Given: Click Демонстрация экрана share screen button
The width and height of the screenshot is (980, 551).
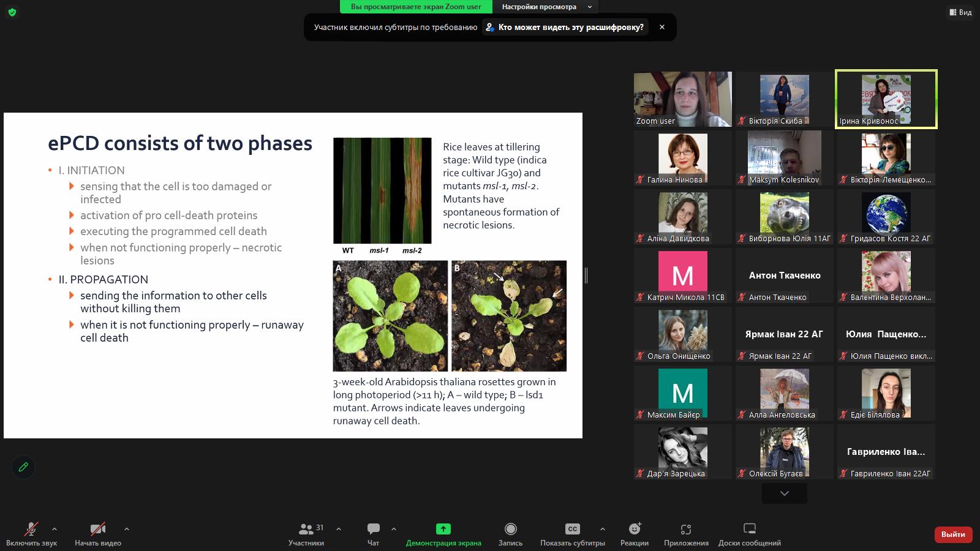Looking at the screenshot, I should pos(443,534).
